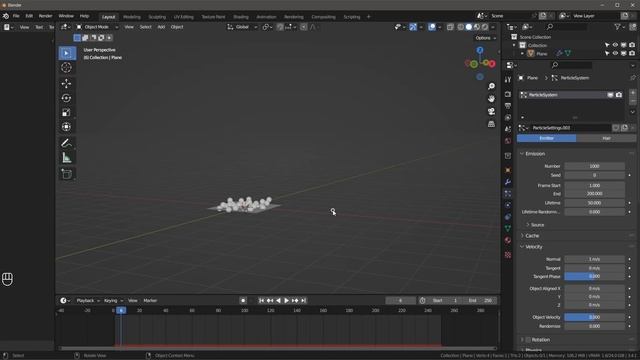Click the timeline current frame marker
This screenshot has height=360, width=640.
pos(121,311)
